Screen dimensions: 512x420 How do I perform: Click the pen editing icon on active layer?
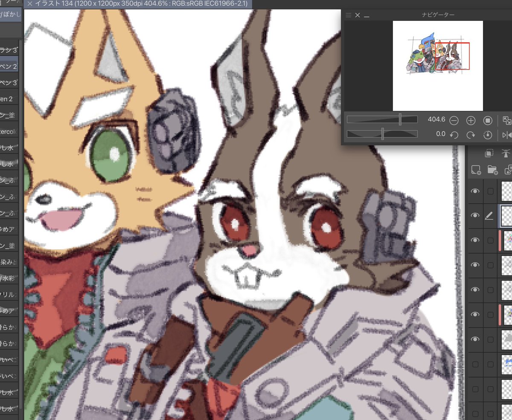point(489,216)
